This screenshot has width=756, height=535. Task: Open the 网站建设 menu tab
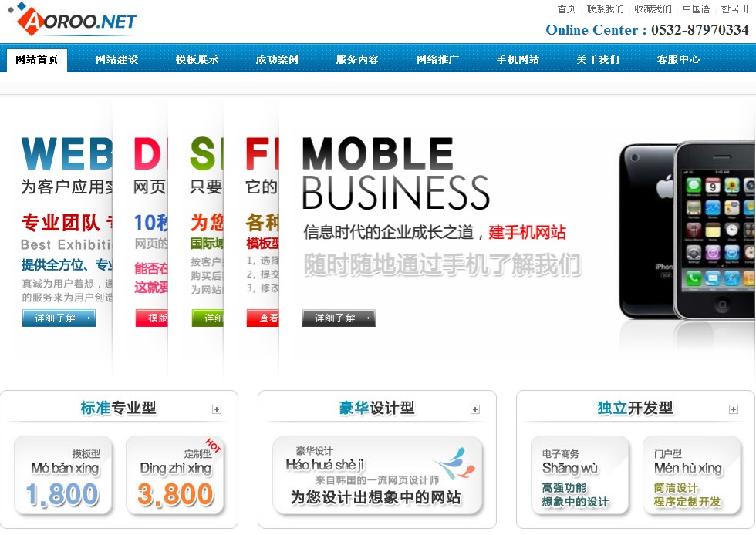(x=116, y=59)
